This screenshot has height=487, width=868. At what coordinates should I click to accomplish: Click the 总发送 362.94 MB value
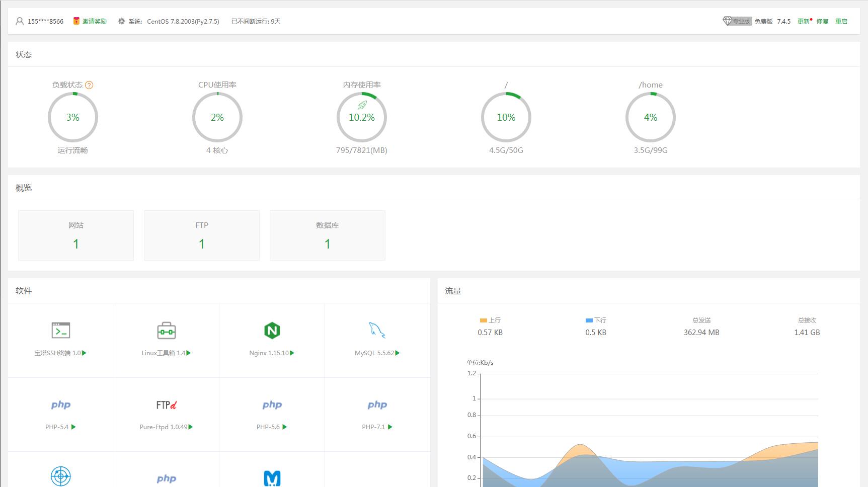pos(701,333)
